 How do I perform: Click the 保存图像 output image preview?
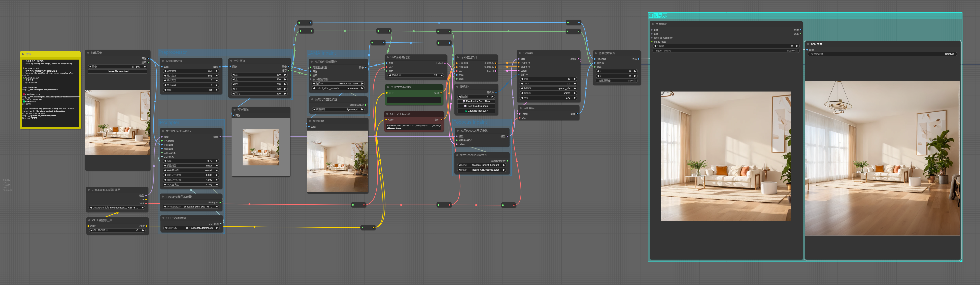882,158
